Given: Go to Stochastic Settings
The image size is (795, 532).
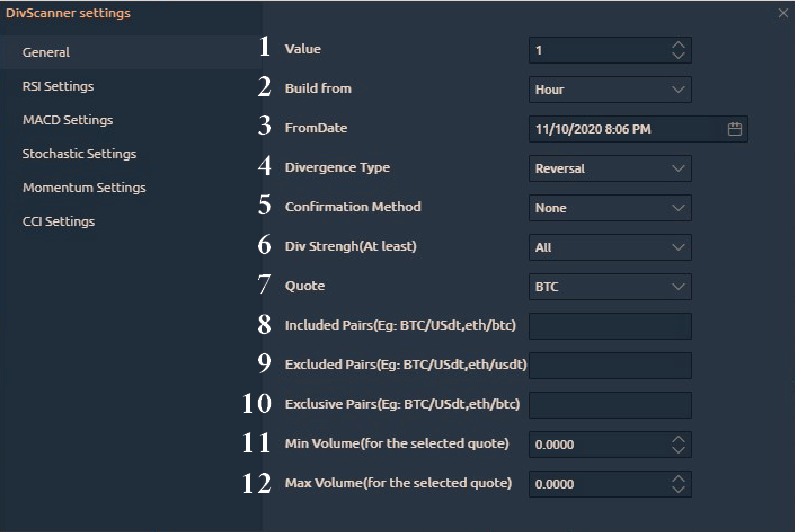Looking at the screenshot, I should 79,154.
